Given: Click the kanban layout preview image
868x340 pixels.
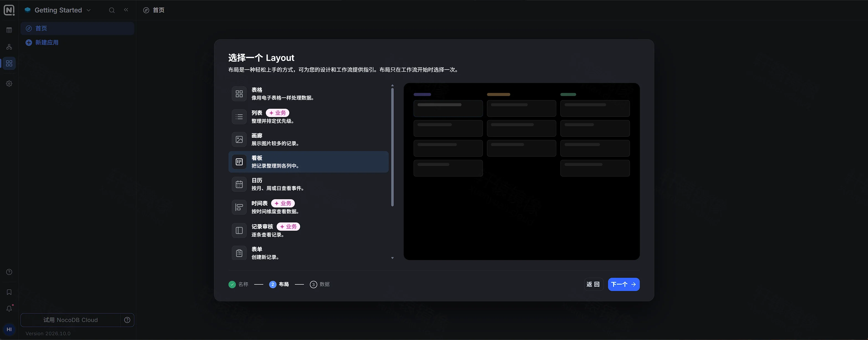Looking at the screenshot, I should (x=521, y=171).
